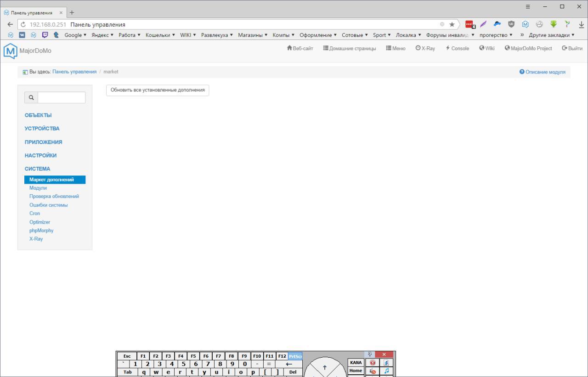Close the on-screen keyboard with red X
This screenshot has width=588, height=377.
pos(384,354)
